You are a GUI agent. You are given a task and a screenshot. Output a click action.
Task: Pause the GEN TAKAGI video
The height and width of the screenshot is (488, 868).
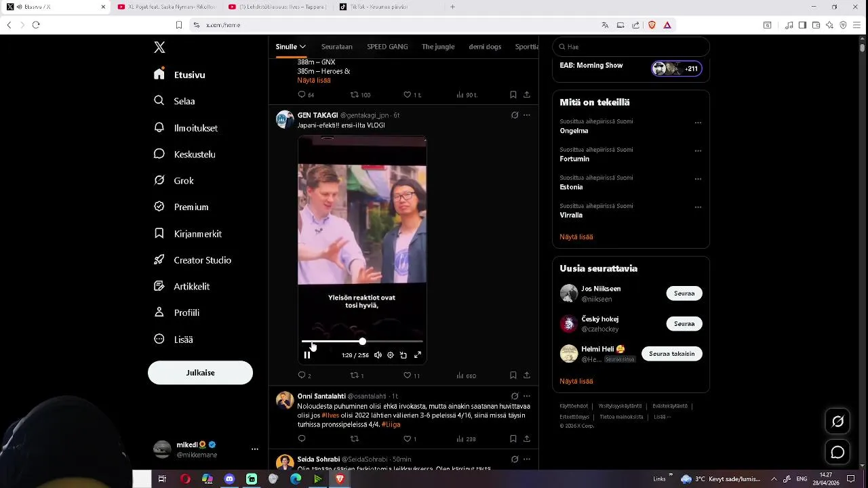coord(307,355)
